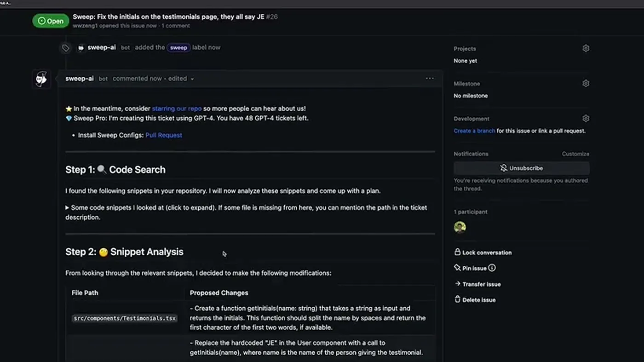
Task: Click the Pin issue text
Action: 474,268
